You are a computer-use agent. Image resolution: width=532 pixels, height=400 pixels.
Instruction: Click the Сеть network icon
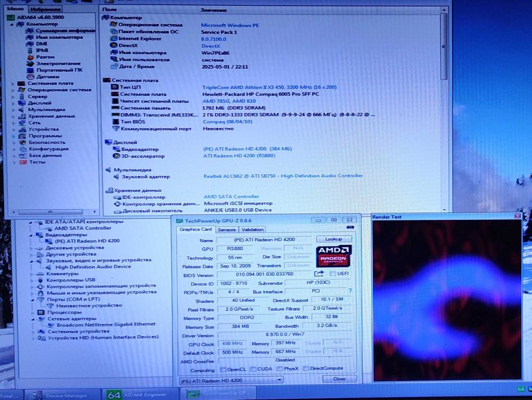pyautogui.click(x=22, y=123)
